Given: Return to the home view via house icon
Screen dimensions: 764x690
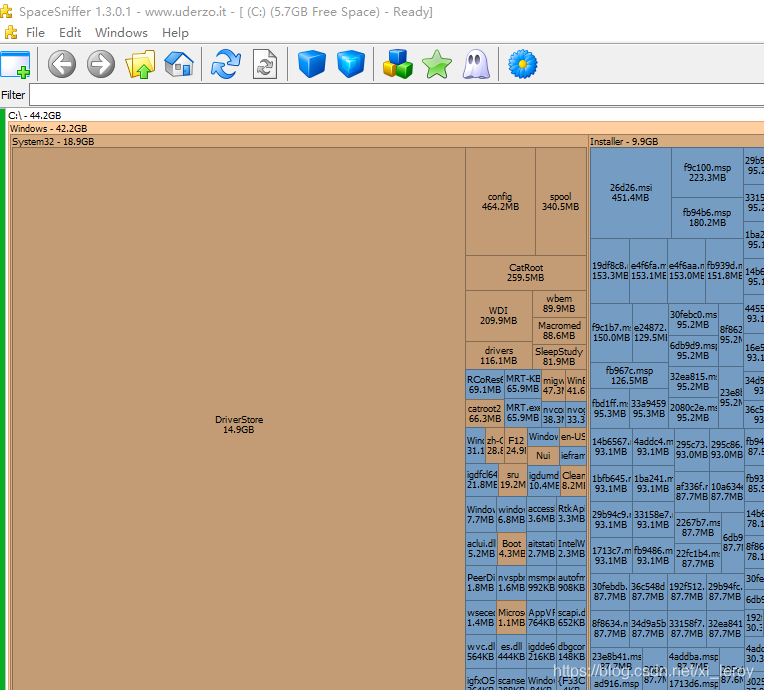Looking at the screenshot, I should (179, 64).
